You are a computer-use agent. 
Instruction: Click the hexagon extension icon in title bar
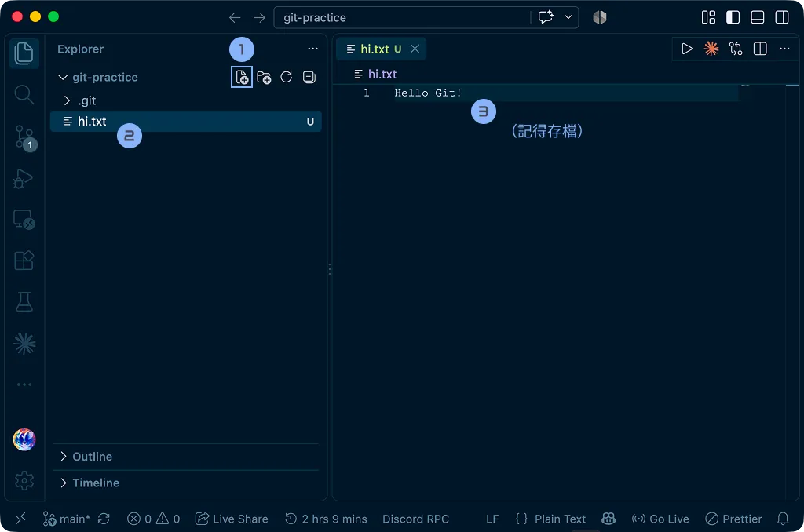click(599, 17)
